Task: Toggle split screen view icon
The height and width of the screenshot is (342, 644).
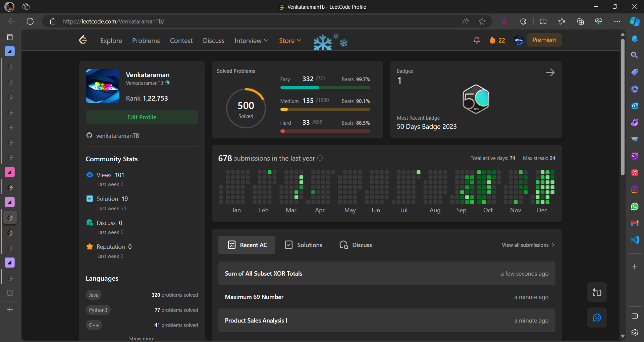Action: 543,21
